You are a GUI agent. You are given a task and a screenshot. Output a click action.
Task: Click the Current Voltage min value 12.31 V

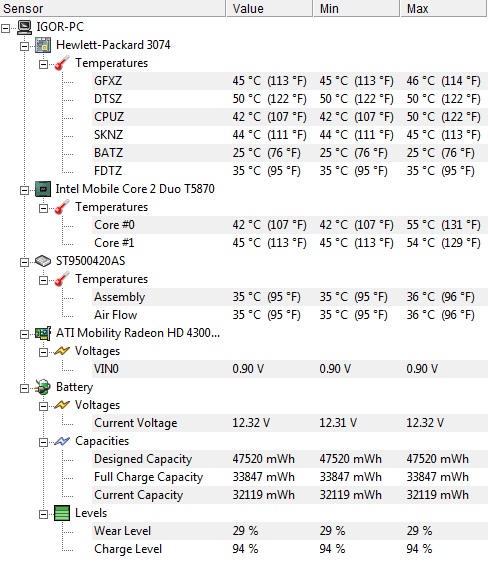(338, 423)
